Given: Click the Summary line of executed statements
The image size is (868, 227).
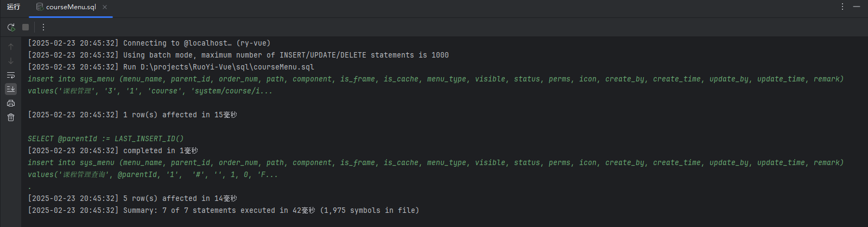Looking at the screenshot, I should point(270,210).
